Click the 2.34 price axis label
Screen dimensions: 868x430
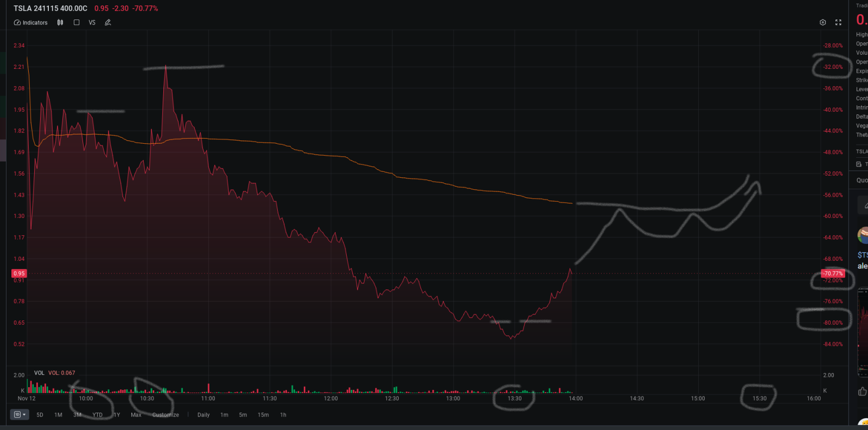tap(19, 46)
